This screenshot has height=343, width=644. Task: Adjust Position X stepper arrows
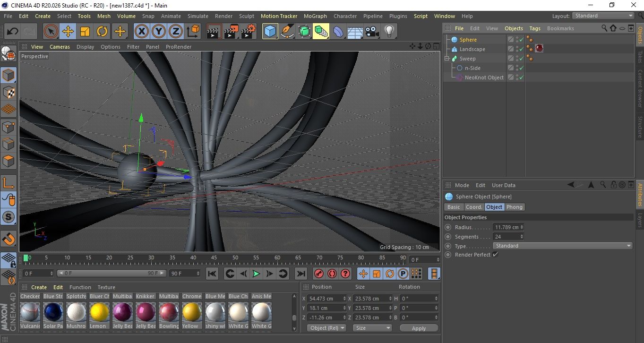point(343,299)
